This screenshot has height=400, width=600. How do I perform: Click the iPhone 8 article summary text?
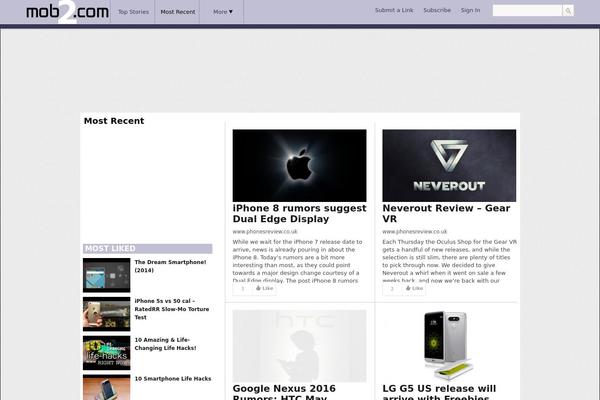click(297, 261)
